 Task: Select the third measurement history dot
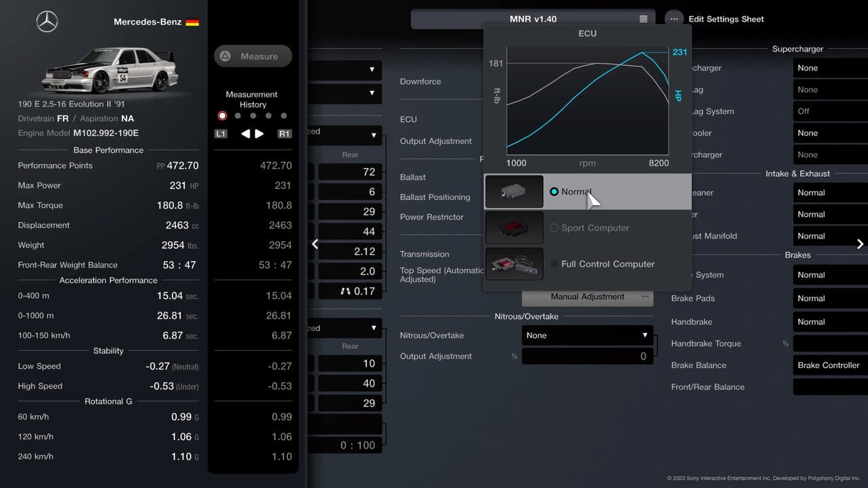253,116
